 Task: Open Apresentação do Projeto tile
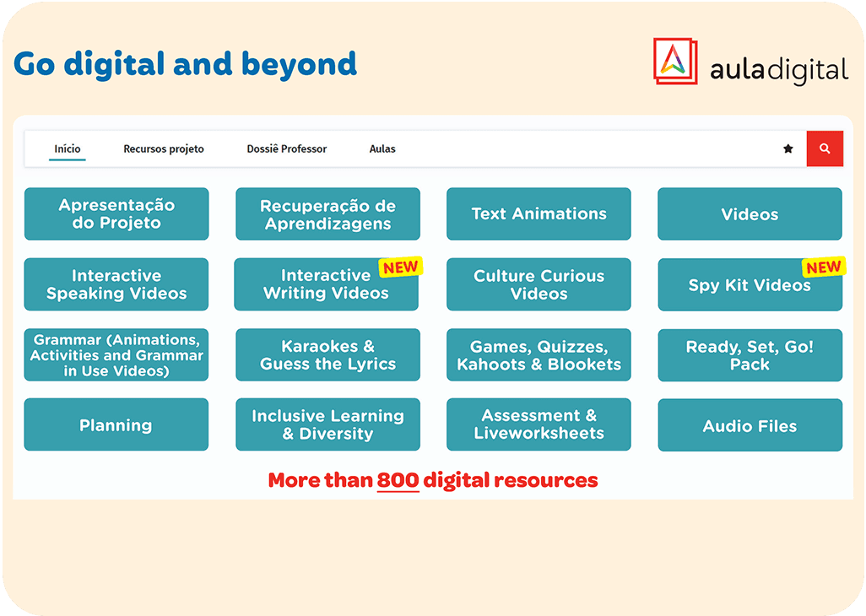116,214
